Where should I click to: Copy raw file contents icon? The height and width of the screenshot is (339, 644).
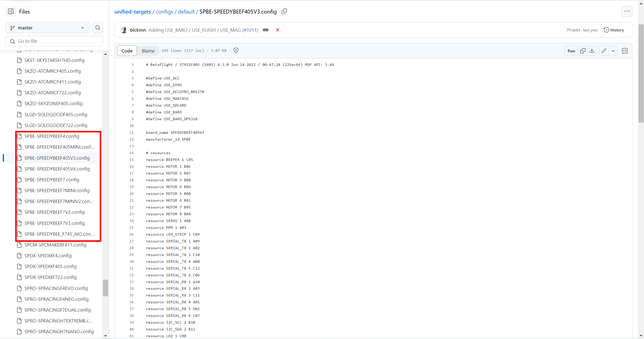pos(583,51)
